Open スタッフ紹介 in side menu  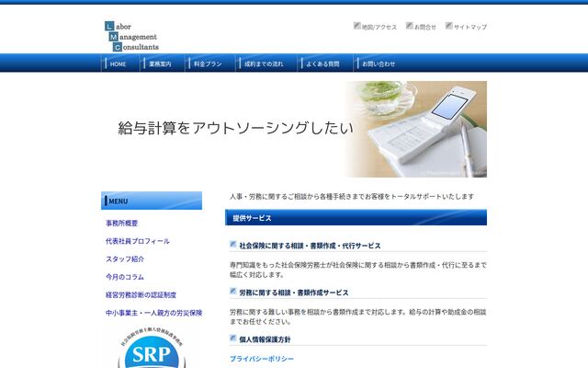[x=125, y=259]
